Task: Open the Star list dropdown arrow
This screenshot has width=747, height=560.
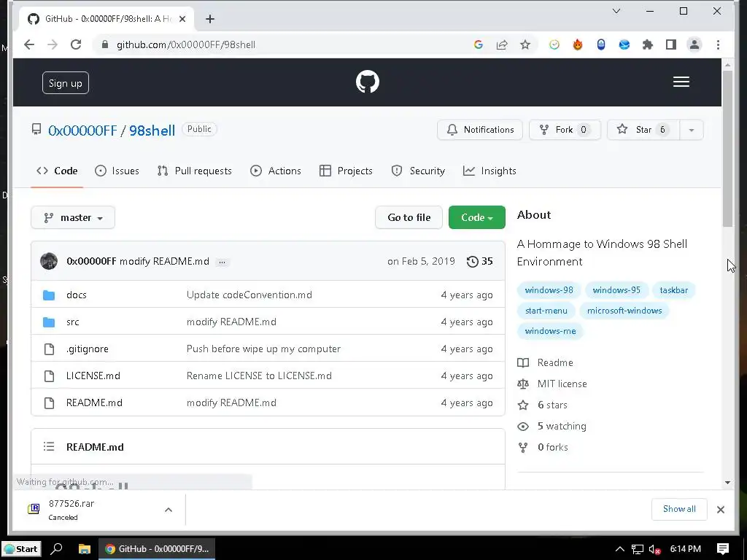Action: click(x=692, y=130)
